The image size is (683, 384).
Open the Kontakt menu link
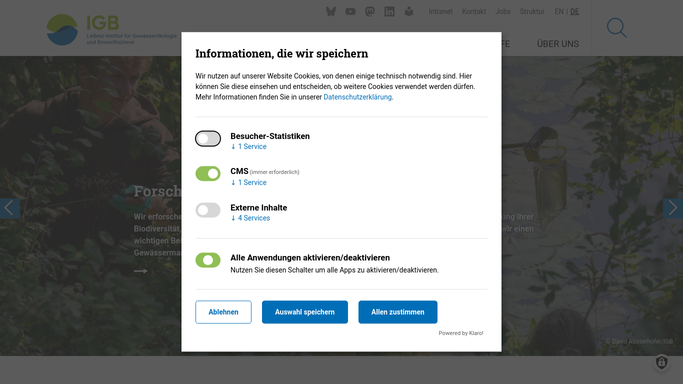(x=474, y=11)
